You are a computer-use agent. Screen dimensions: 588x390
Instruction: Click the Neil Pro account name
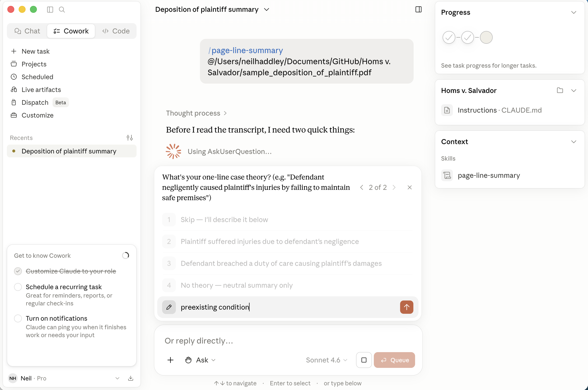34,378
